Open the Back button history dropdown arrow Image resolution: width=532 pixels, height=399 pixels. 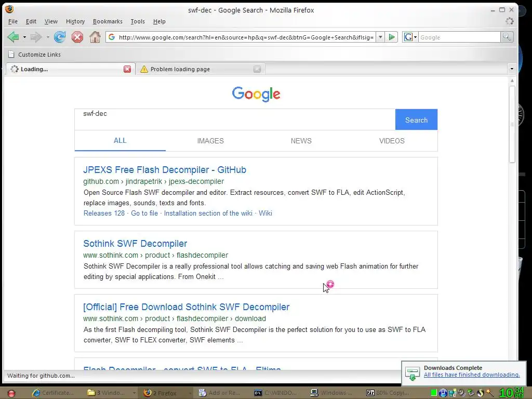pyautogui.click(x=24, y=37)
